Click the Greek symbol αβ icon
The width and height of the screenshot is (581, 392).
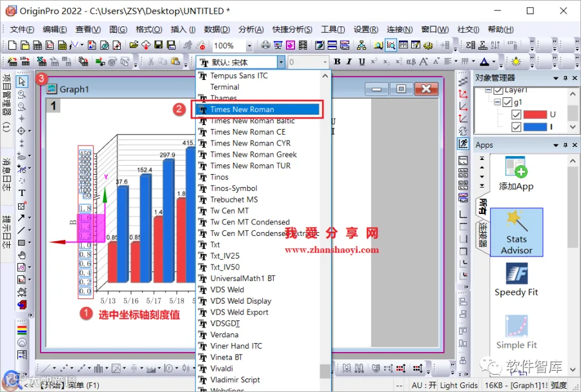pos(411,62)
